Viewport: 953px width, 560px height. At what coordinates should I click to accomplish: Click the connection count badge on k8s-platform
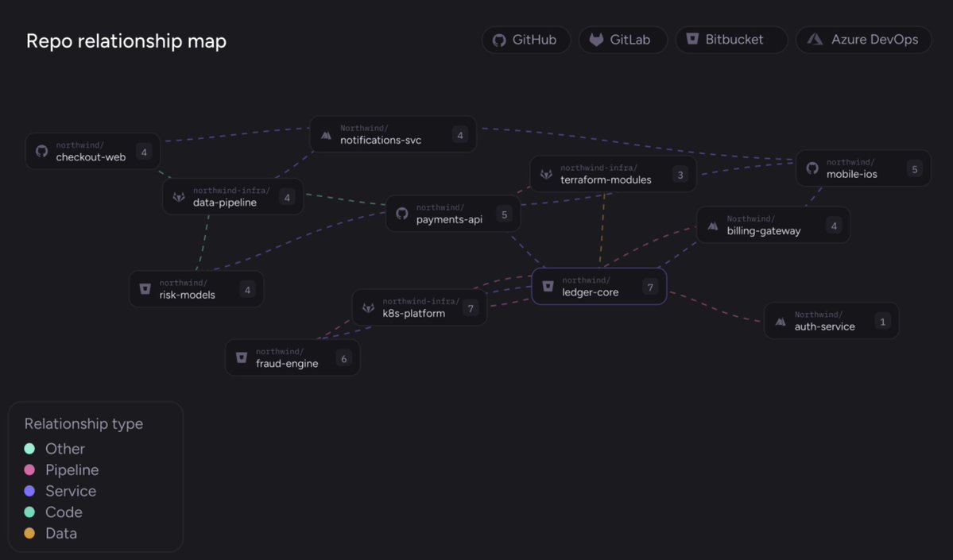point(471,308)
